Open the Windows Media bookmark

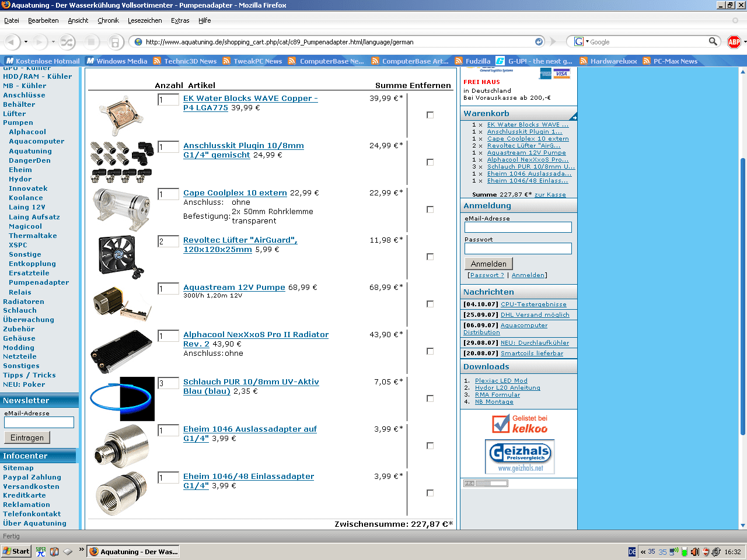(117, 61)
